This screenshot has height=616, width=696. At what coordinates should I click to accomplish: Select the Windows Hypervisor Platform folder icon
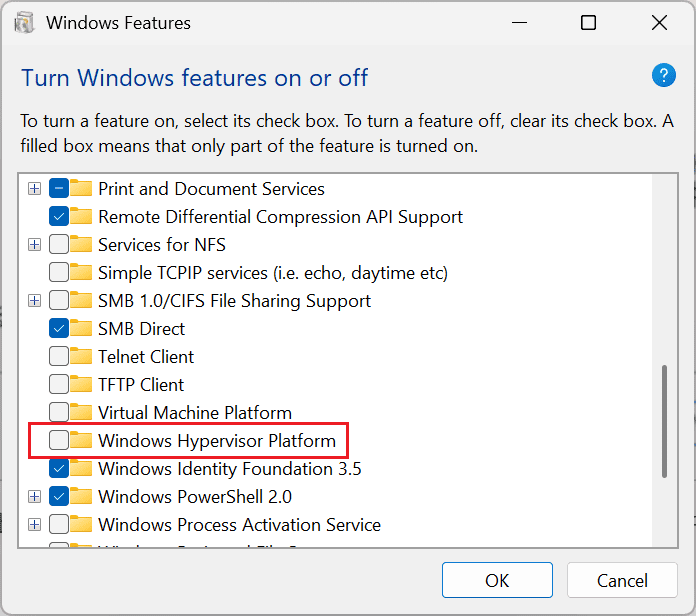coord(81,440)
